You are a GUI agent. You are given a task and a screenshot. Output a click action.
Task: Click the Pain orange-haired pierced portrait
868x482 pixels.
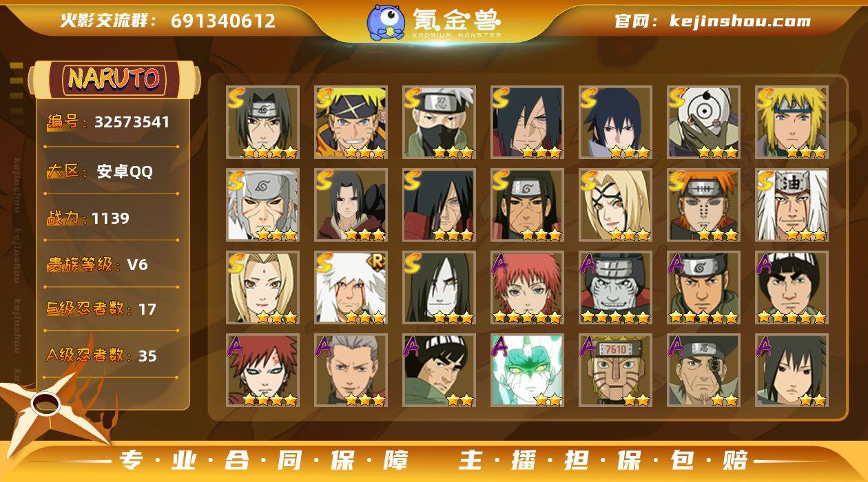(703, 205)
